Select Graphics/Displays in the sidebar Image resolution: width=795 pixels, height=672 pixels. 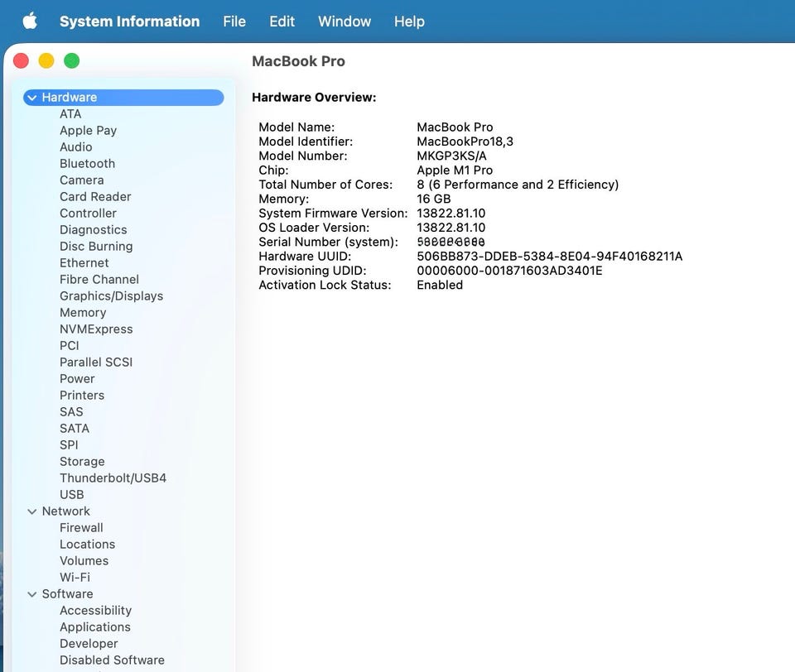tap(112, 296)
